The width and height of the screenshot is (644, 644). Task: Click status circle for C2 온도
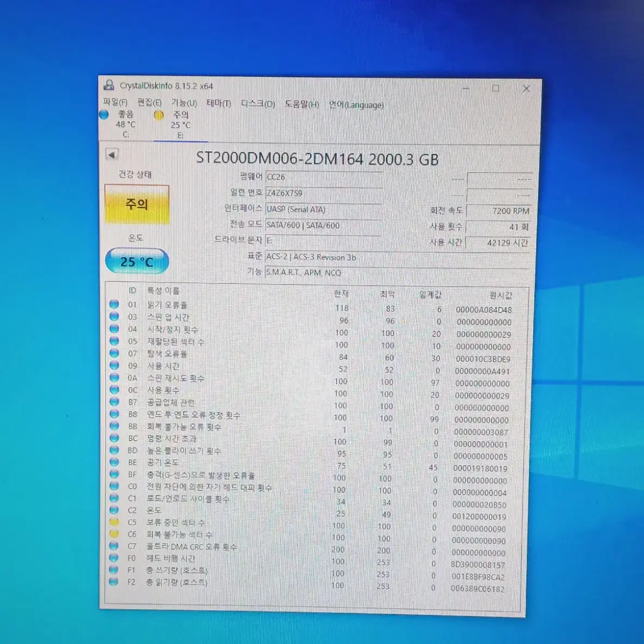pos(114,510)
